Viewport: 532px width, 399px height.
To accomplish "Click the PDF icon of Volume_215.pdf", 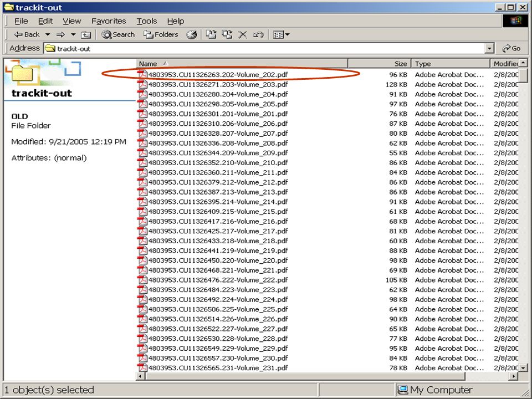I will click(x=142, y=212).
